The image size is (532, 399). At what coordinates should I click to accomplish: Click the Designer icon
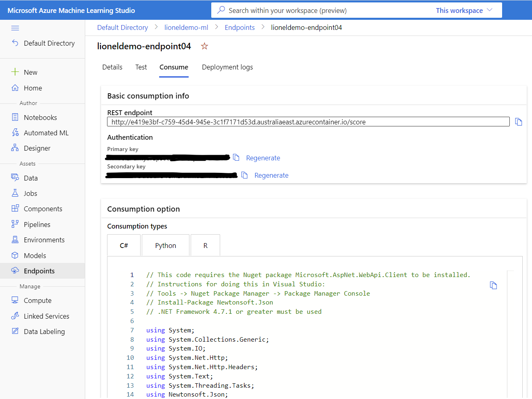point(15,148)
